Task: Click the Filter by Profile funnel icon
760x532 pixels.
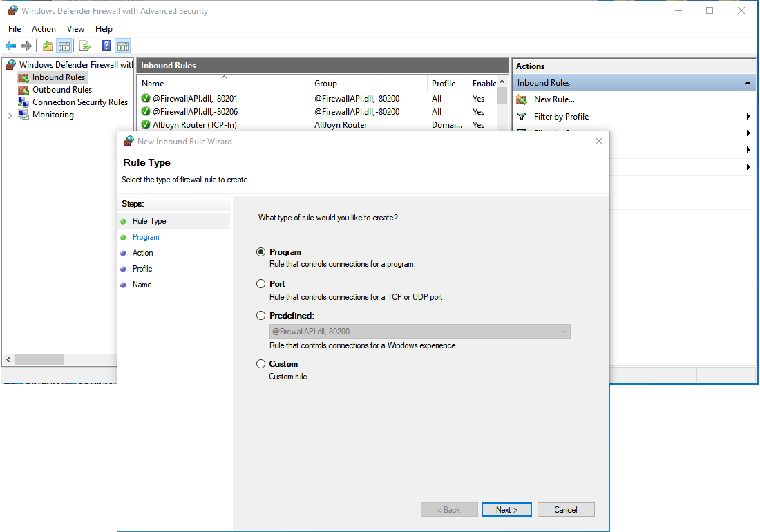Action: point(522,117)
